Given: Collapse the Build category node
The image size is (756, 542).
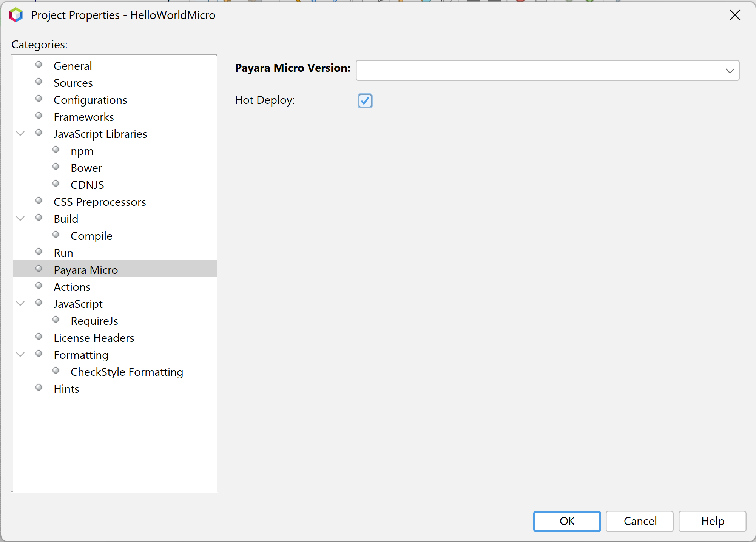Looking at the screenshot, I should [21, 218].
